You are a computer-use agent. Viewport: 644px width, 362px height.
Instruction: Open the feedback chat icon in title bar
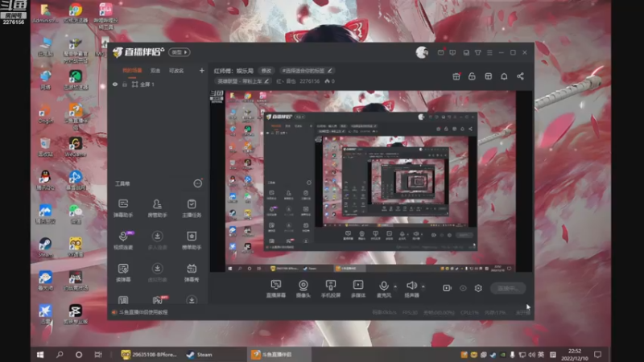452,52
